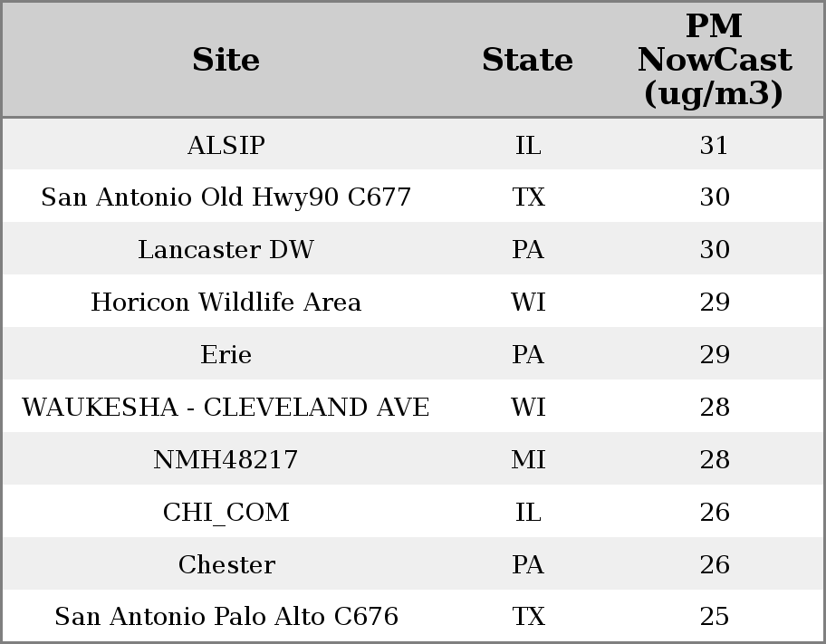The image size is (826, 644).
Task: Click the CHI_COM site name
Action: pos(226,513)
